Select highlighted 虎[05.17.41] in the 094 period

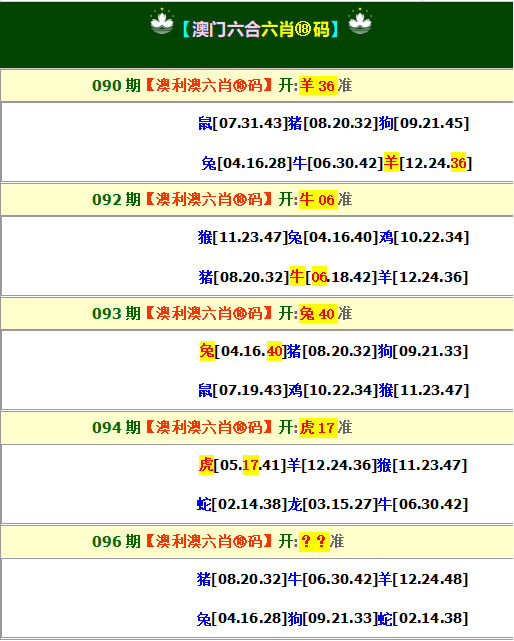[242, 465]
